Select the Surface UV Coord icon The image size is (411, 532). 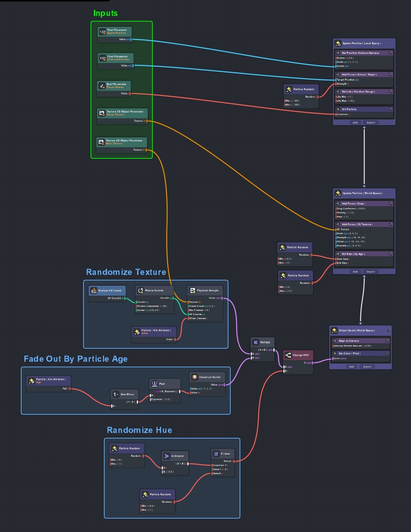(x=93, y=291)
